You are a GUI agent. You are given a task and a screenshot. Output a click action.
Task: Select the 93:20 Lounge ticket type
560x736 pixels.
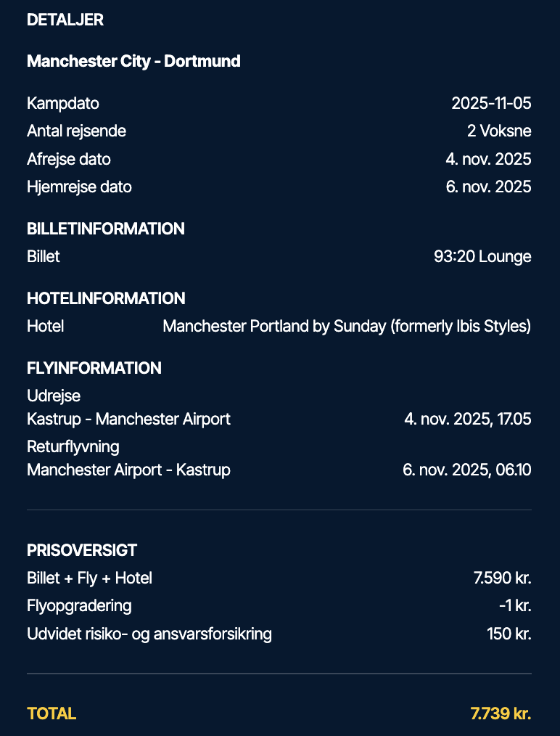pos(482,256)
